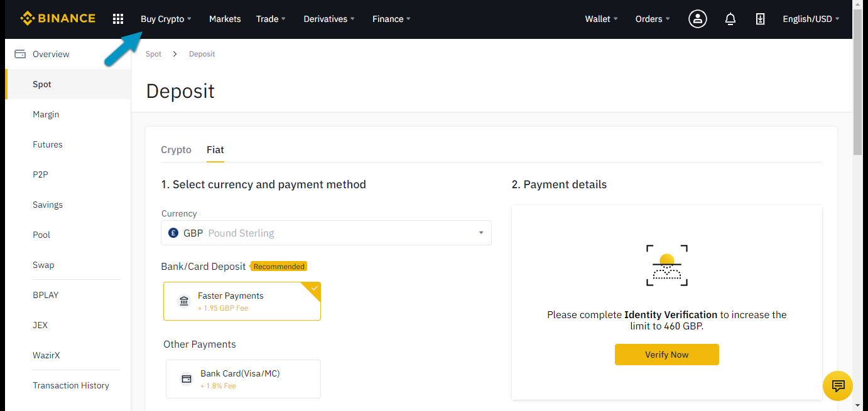Viewport: 868px width, 411px height.
Task: Choose the Bank Card(Visa/MC) payment option
Action: click(243, 379)
